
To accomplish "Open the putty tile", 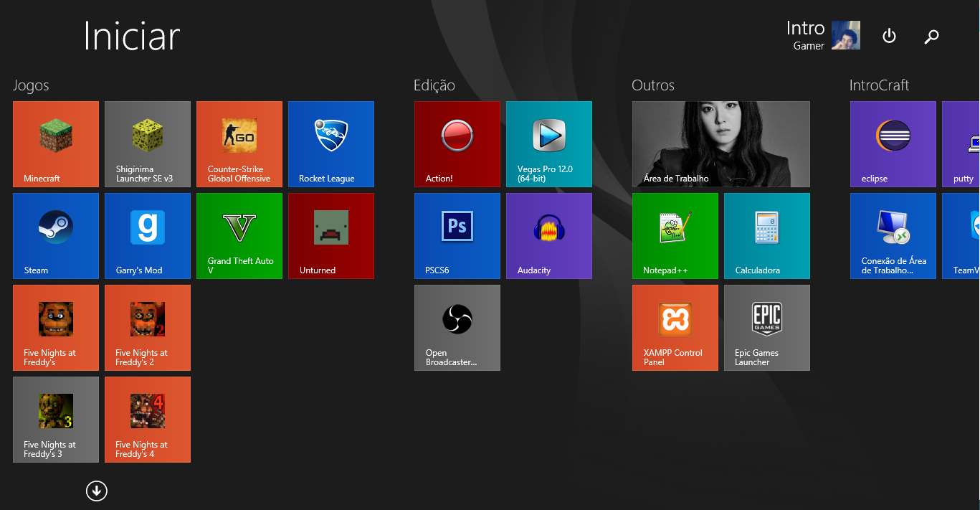I will [961, 144].
